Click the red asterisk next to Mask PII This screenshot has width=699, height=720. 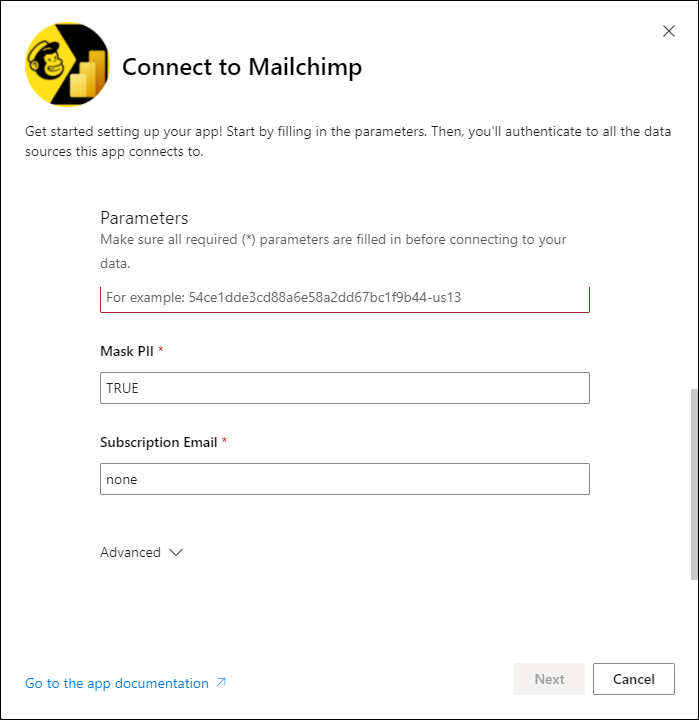pyautogui.click(x=161, y=350)
